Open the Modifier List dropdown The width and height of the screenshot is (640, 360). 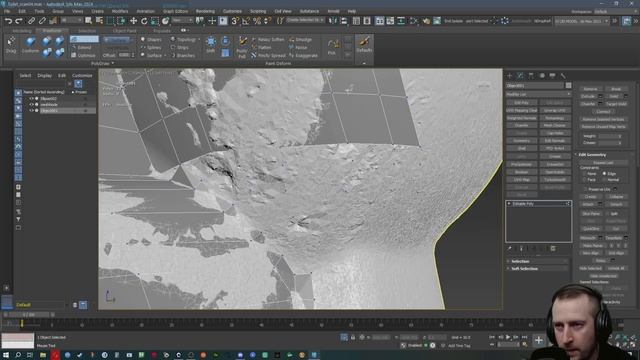538,94
